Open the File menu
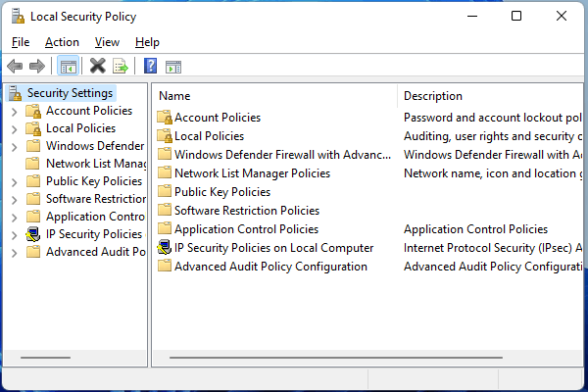 [x=21, y=42]
